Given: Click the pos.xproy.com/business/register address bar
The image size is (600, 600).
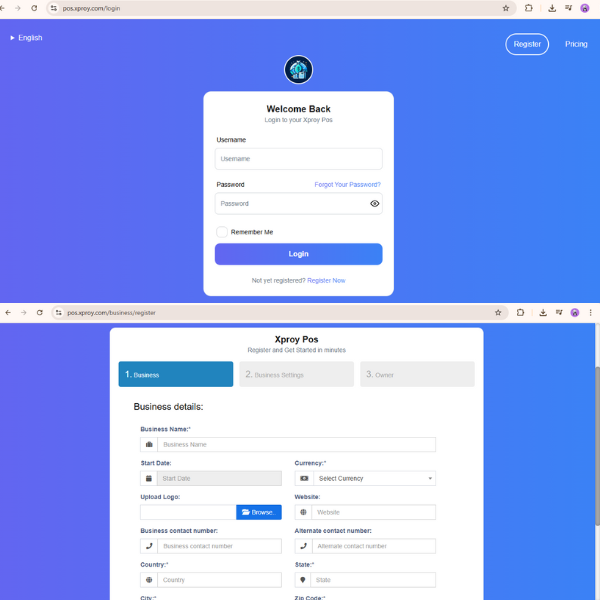Looking at the screenshot, I should pos(279,313).
